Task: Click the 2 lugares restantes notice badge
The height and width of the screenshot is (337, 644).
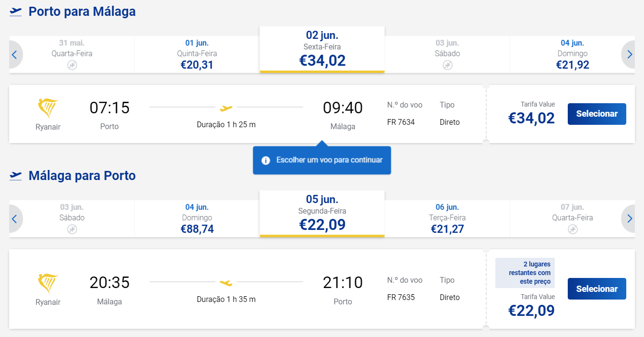Action: tap(525, 273)
